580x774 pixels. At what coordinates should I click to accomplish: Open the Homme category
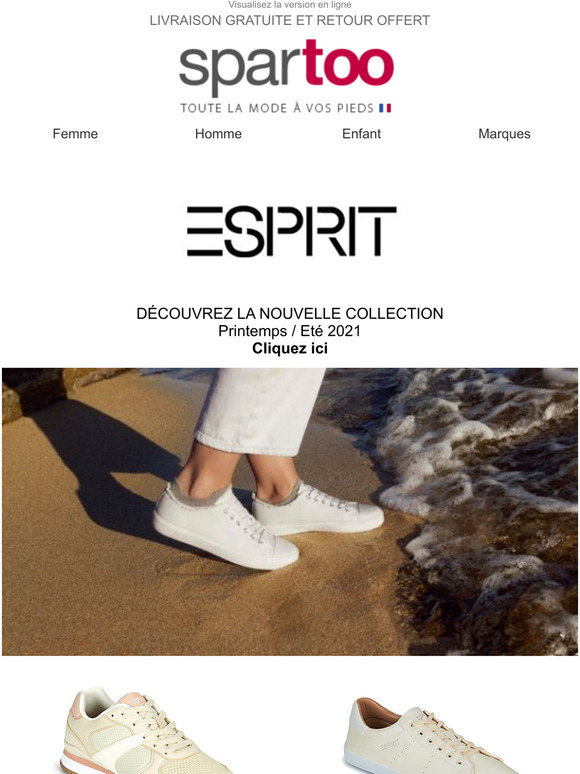click(x=218, y=134)
